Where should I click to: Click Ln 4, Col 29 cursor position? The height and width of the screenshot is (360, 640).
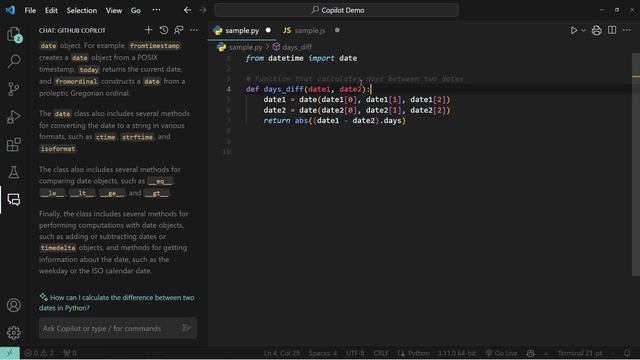(282, 353)
